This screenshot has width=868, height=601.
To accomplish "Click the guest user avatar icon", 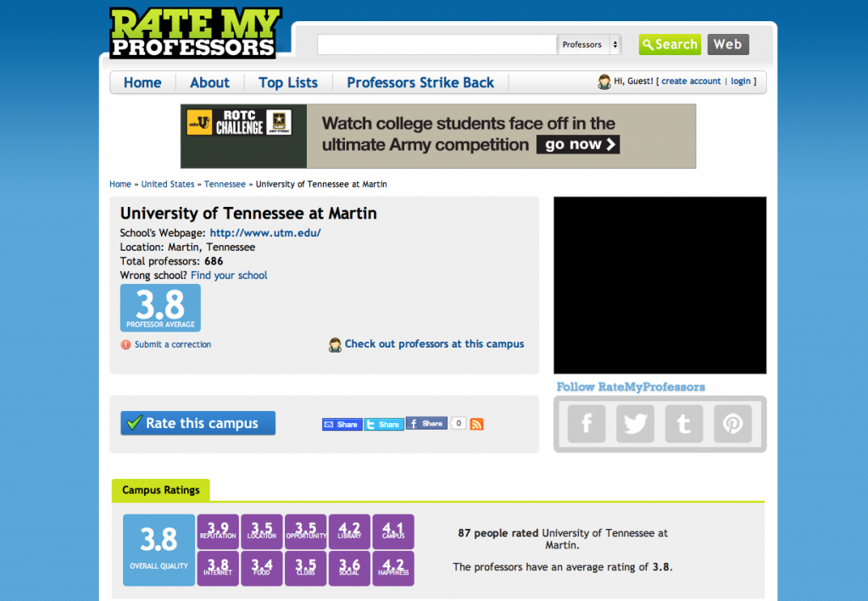I will coord(604,82).
